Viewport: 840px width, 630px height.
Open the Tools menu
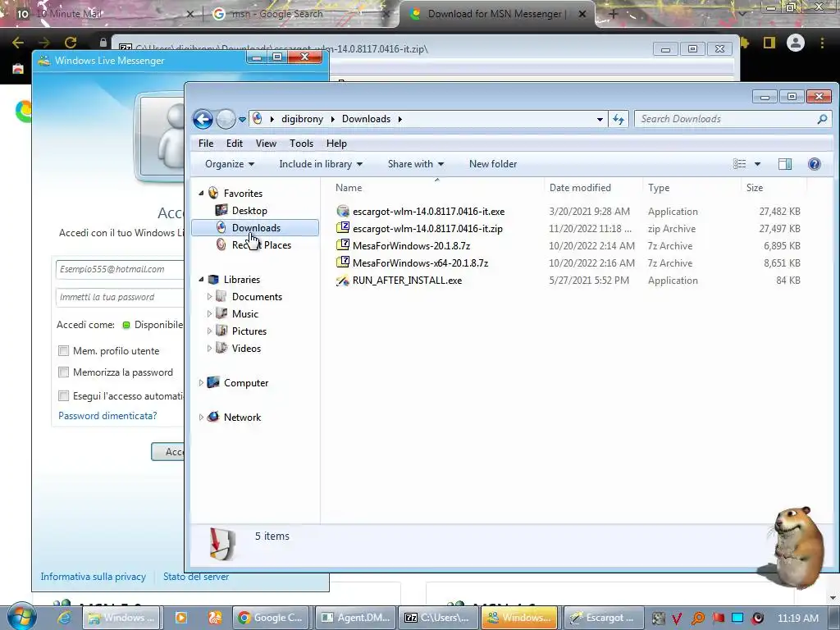(x=301, y=144)
